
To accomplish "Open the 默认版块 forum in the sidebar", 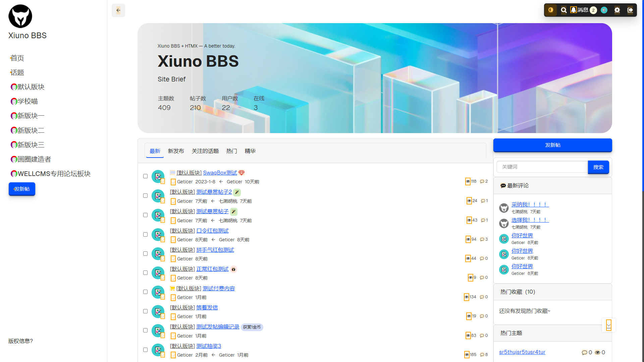I will [28, 87].
